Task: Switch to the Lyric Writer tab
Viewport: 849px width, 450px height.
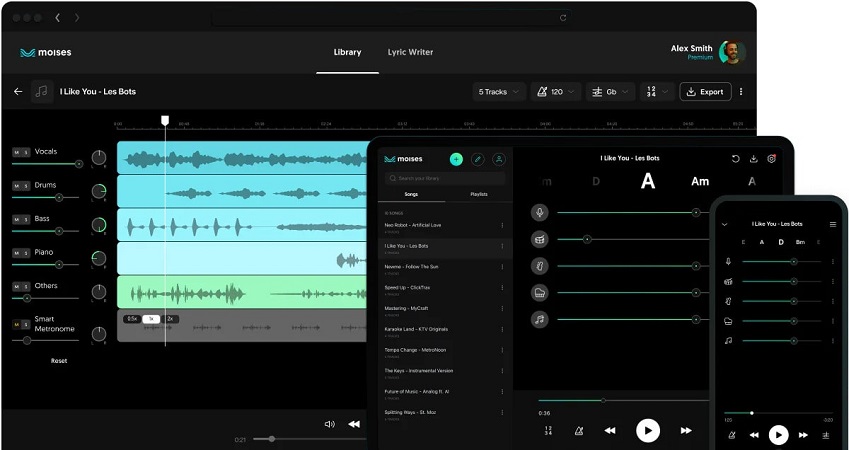Action: (410, 52)
